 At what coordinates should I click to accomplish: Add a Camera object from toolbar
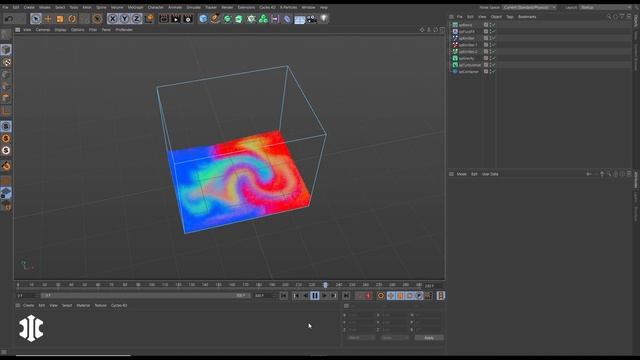[x=312, y=19]
